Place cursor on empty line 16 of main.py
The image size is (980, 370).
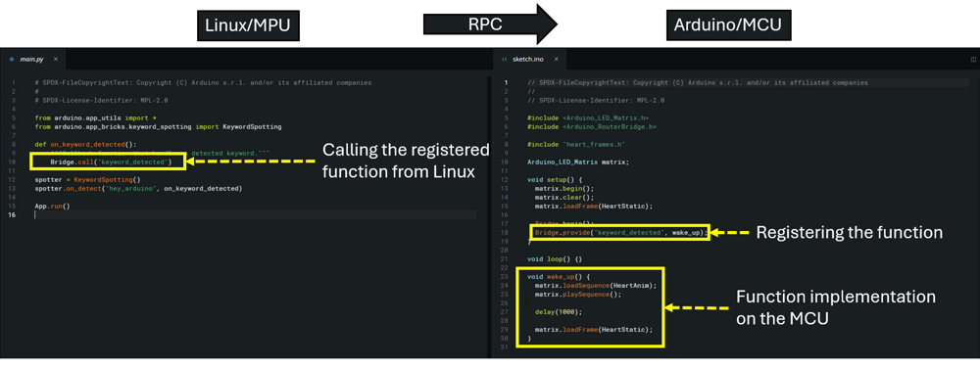(x=255, y=214)
